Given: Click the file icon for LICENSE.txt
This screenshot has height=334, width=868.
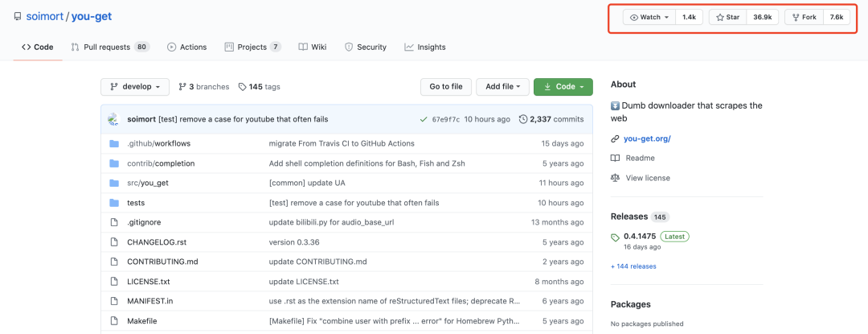Looking at the screenshot, I should click(x=114, y=282).
